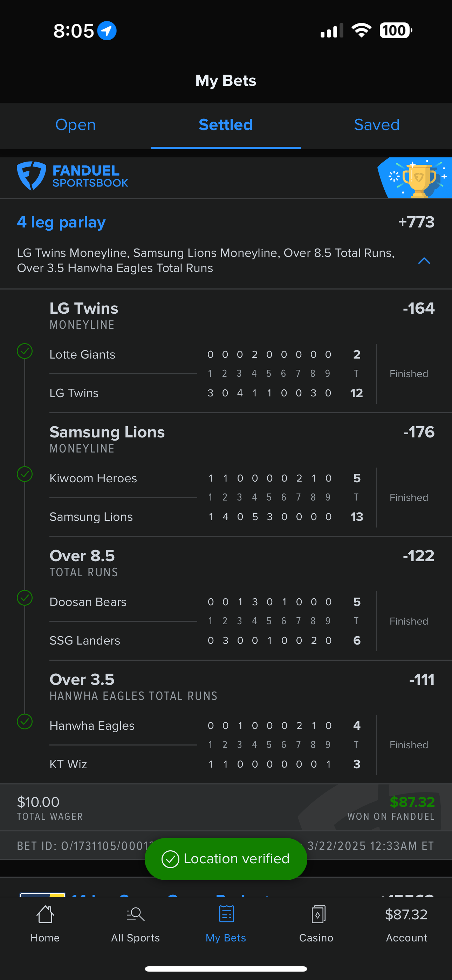452x980 pixels.
Task: Tap the LG Twins moneyline green checkmark
Action: [x=25, y=351]
